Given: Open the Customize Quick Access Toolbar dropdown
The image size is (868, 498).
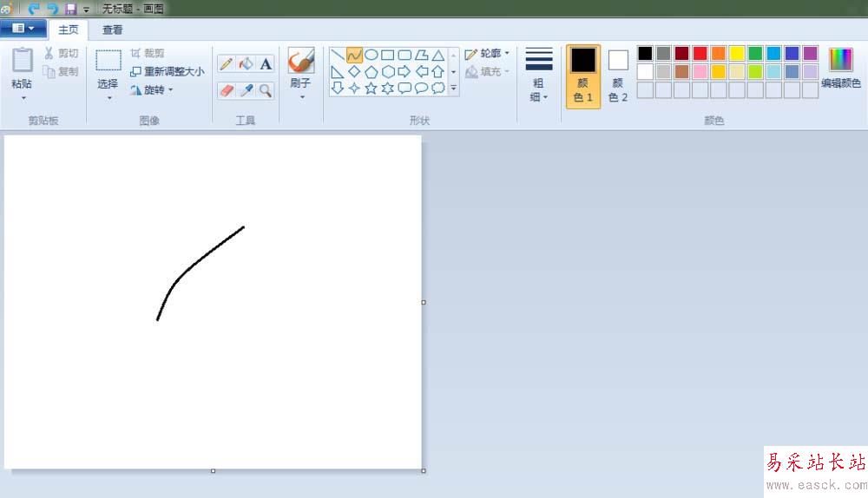Looking at the screenshot, I should click(86, 10).
